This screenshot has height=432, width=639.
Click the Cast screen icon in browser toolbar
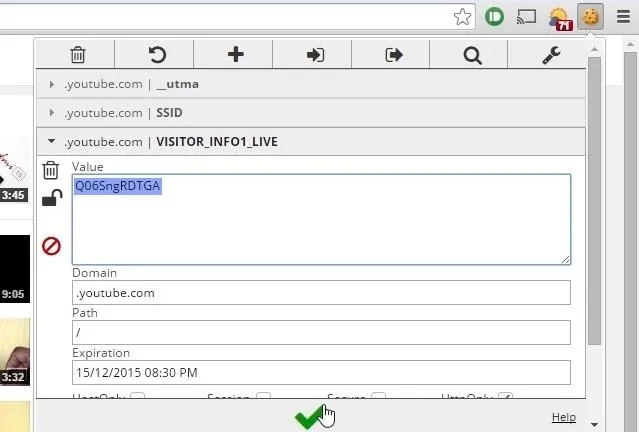(526, 17)
